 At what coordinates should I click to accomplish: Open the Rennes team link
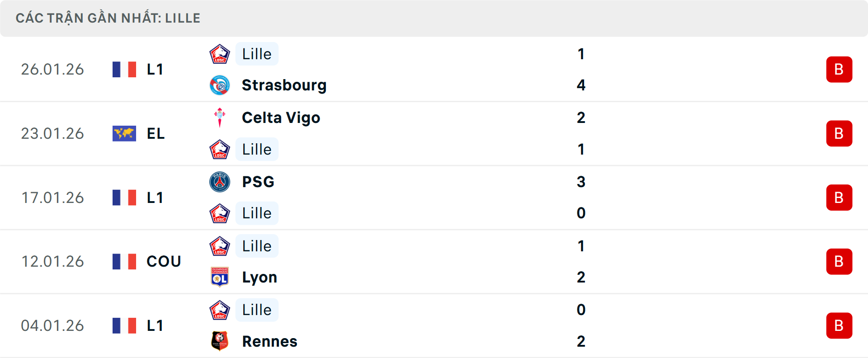[x=269, y=341]
